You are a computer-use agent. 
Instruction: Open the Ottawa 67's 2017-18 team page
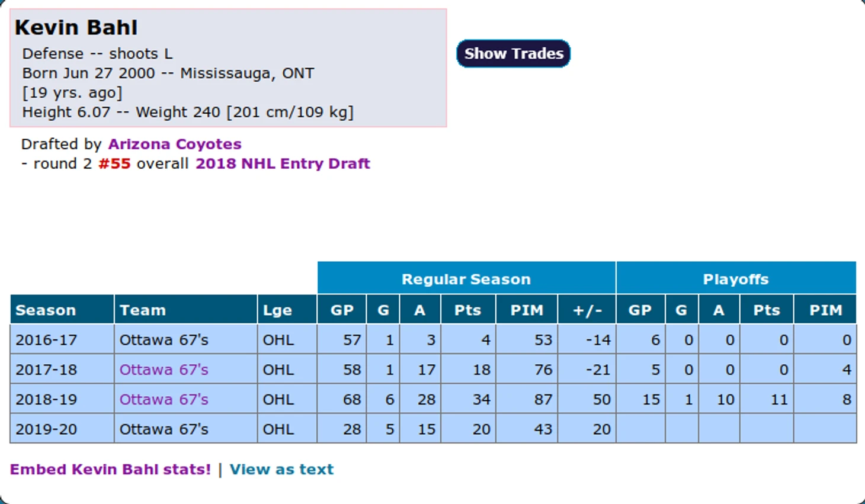(164, 369)
